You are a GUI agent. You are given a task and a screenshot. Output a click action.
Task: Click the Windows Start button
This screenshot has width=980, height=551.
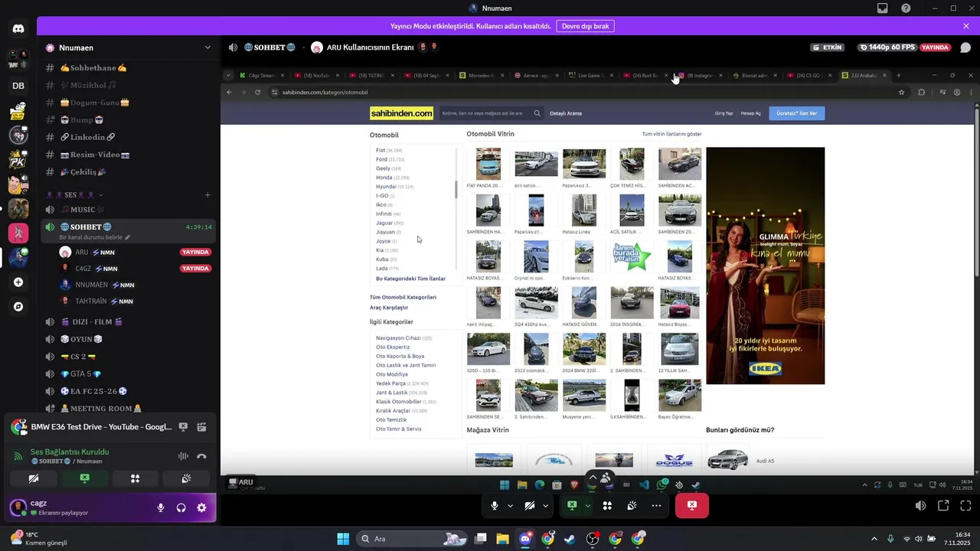[343, 539]
